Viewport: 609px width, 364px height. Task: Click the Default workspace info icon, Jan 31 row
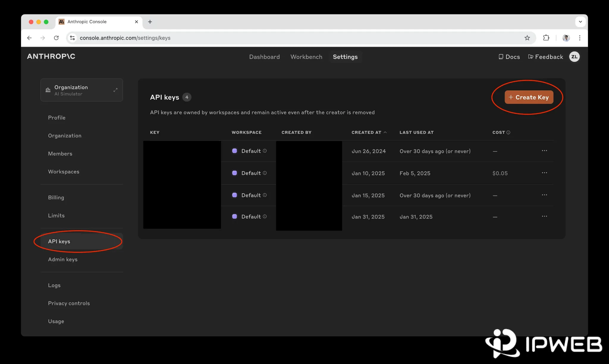[265, 216]
